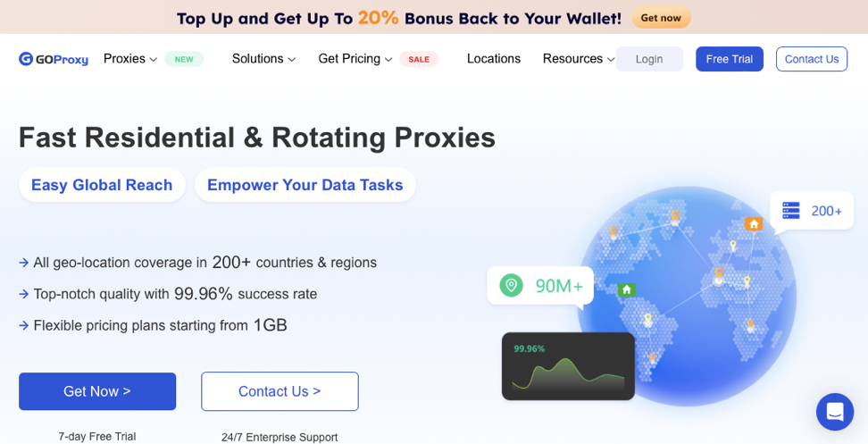
Task: Click the GoProxy logo
Action: (x=54, y=59)
